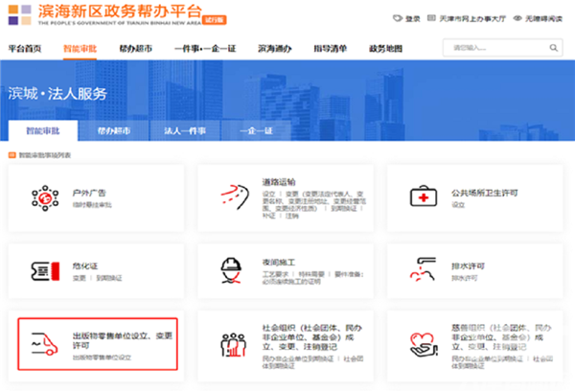Image resolution: width=575 pixels, height=392 pixels.
Task: Click the 试行版 orange badge
Action: pyautogui.click(x=215, y=20)
